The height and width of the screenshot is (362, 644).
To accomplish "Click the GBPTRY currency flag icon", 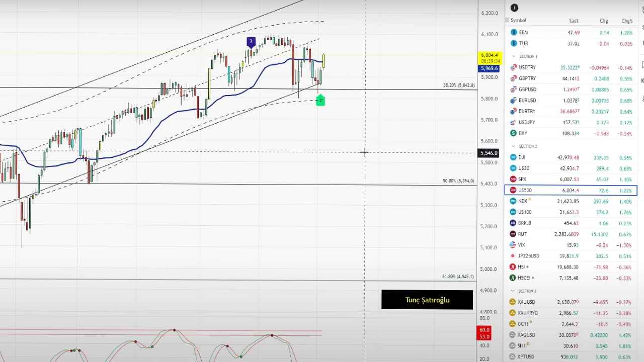I will (514, 78).
